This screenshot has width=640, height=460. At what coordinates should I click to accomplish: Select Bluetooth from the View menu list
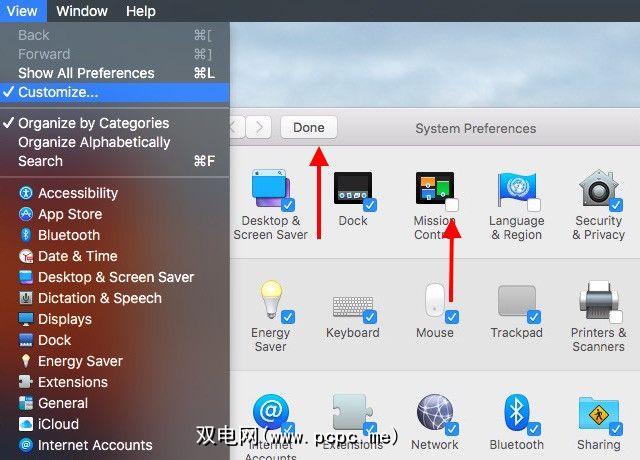pos(115,235)
